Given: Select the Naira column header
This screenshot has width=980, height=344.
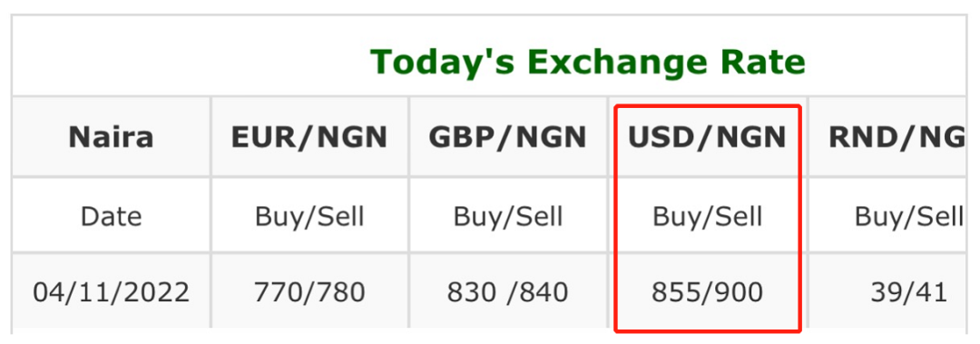Looking at the screenshot, I should [112, 137].
